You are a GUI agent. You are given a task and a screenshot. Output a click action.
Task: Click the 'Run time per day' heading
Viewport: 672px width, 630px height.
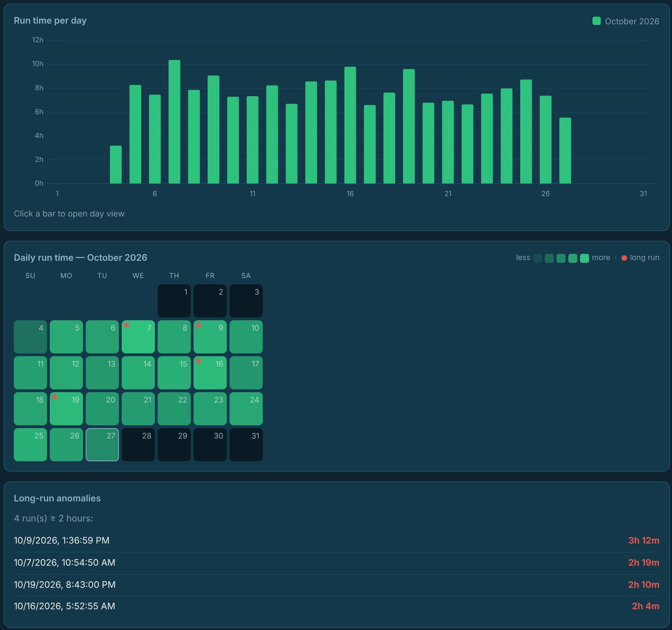click(x=50, y=21)
